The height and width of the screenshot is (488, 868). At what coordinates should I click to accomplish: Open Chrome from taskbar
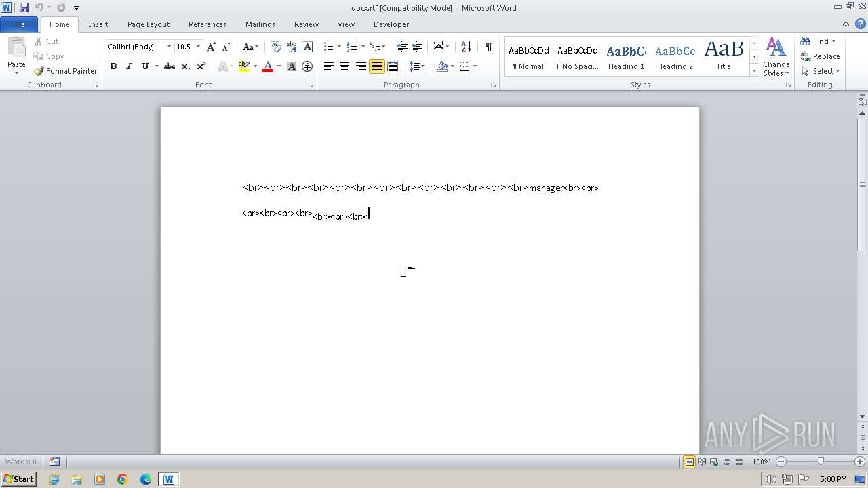(123, 479)
